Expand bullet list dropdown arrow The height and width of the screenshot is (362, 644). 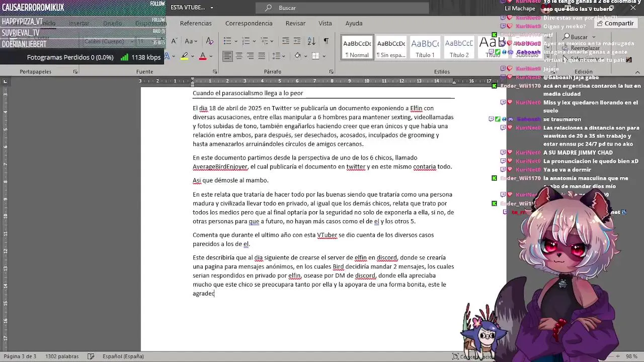coord(236,41)
